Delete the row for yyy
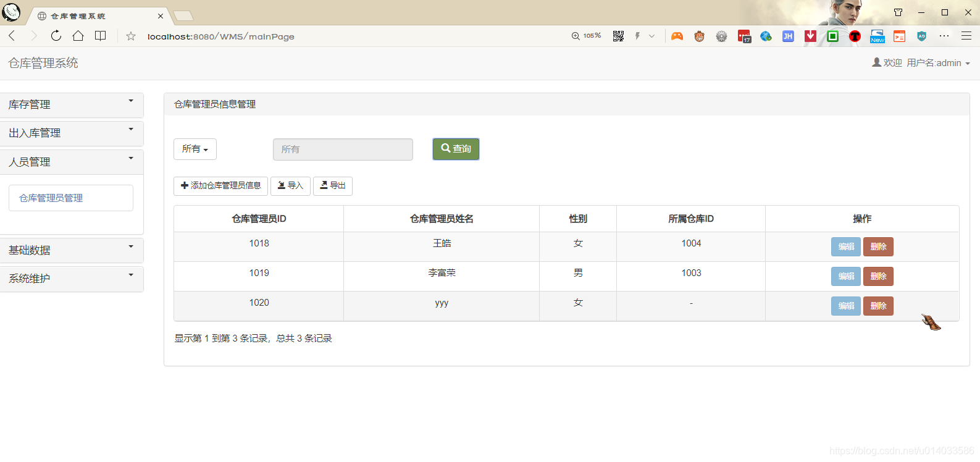This screenshot has width=980, height=462. [x=878, y=306]
